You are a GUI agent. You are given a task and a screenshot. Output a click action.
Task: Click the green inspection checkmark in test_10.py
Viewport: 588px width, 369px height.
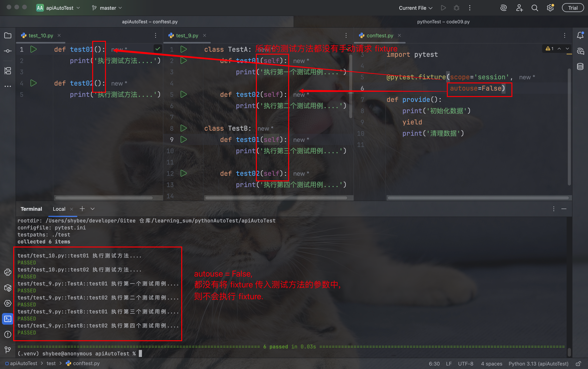coord(158,49)
